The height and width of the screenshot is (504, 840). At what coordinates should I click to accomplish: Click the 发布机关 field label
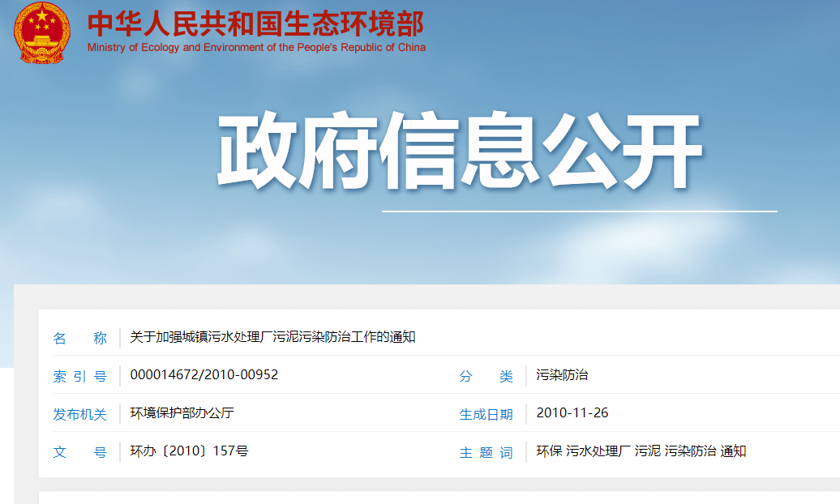(79, 414)
